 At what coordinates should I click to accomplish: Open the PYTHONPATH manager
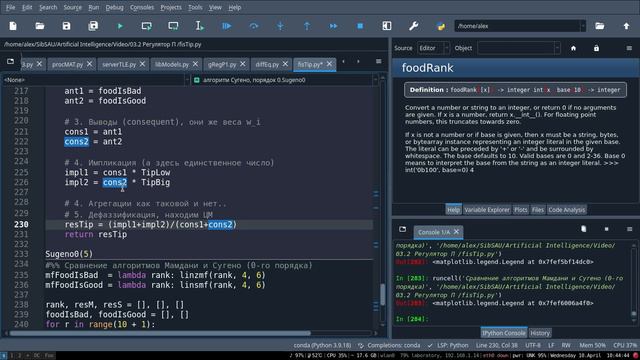tap(440, 26)
